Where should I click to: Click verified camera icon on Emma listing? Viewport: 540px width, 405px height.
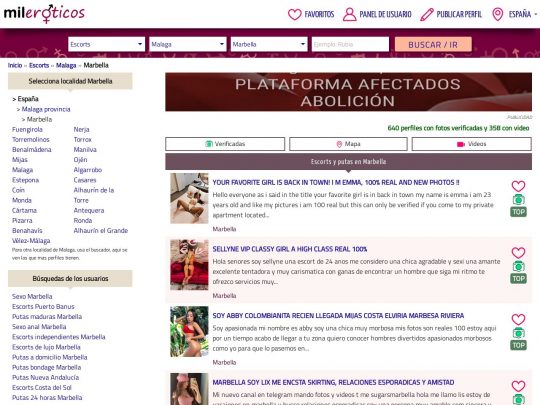click(518, 199)
